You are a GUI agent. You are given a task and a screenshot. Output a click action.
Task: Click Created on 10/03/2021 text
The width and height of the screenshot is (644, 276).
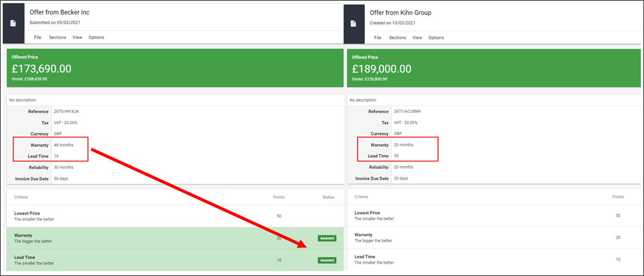pyautogui.click(x=393, y=22)
